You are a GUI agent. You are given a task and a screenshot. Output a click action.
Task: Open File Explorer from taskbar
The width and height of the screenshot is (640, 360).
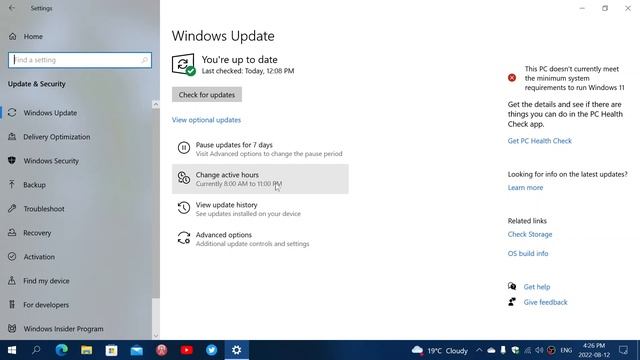pyautogui.click(x=87, y=350)
